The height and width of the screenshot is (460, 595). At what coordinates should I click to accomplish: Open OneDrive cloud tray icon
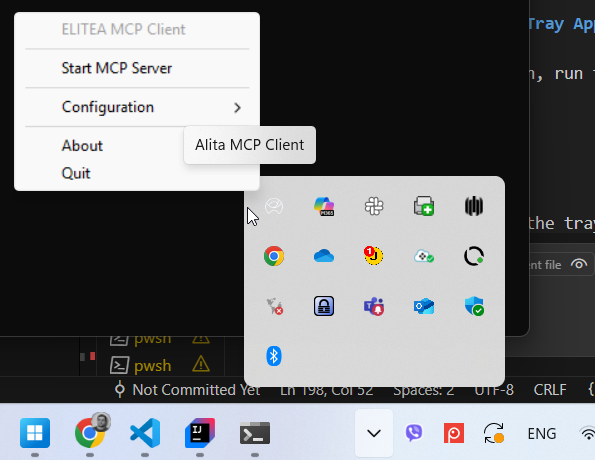324,256
